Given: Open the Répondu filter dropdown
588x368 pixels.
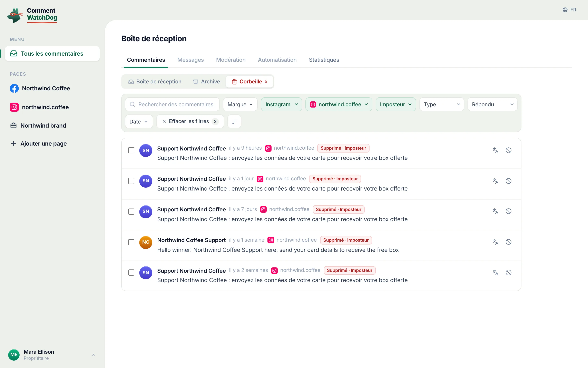Looking at the screenshot, I should click(492, 104).
